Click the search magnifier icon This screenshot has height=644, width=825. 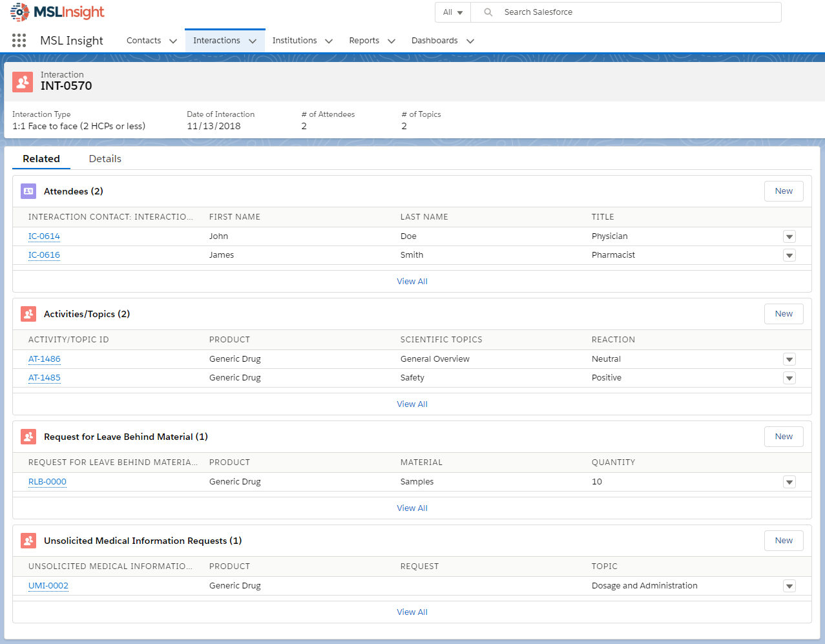point(488,12)
